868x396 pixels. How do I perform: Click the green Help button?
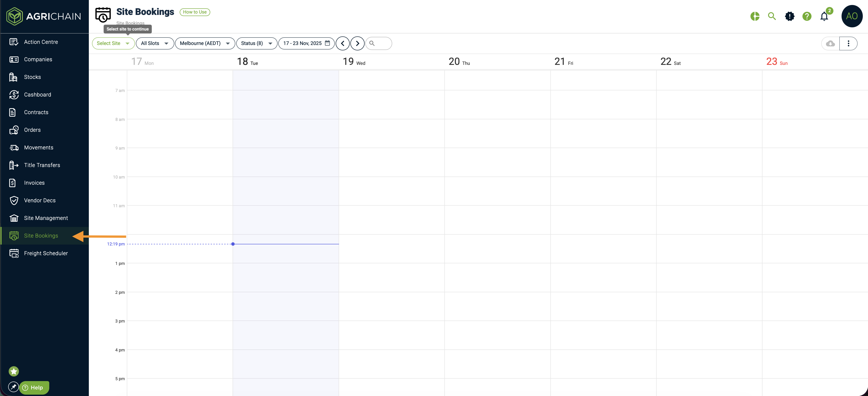[x=34, y=388]
